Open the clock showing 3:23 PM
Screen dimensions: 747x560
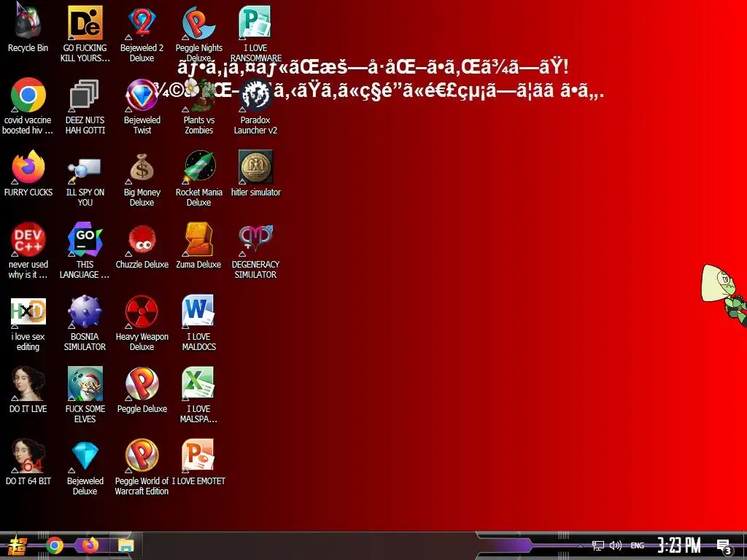coord(679,545)
